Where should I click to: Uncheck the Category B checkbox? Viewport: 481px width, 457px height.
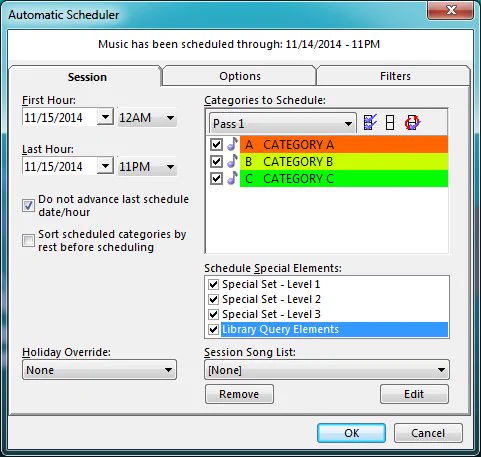(x=216, y=162)
